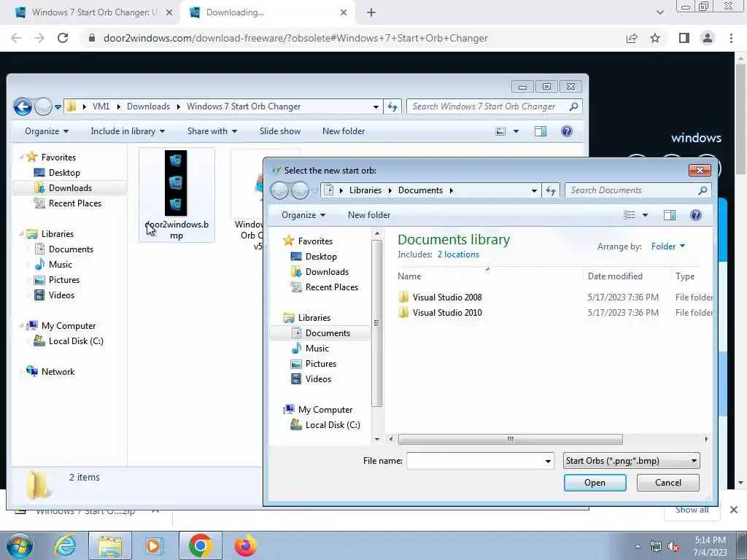Change view icon in Explorer window toolbar
Image resolution: width=747 pixels, height=560 pixels.
500,131
